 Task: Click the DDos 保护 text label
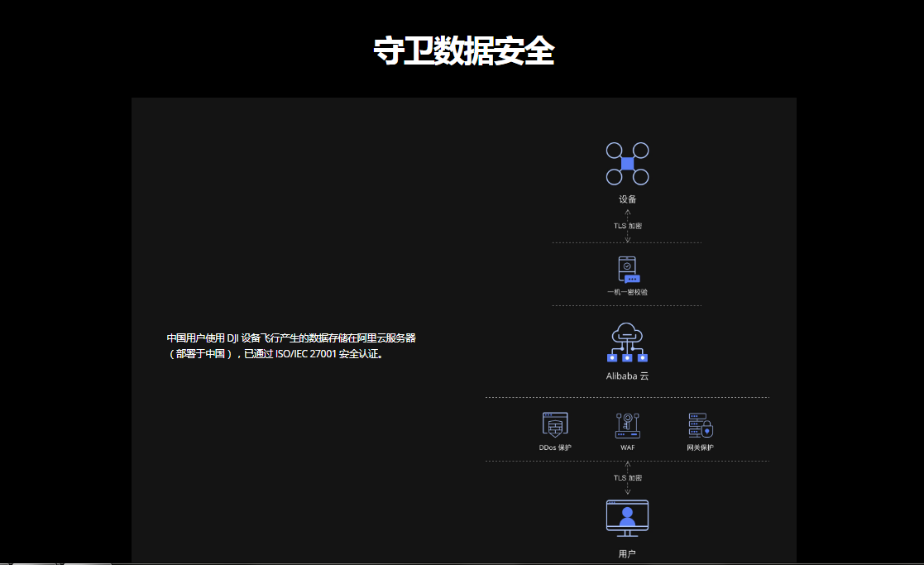coord(555,448)
